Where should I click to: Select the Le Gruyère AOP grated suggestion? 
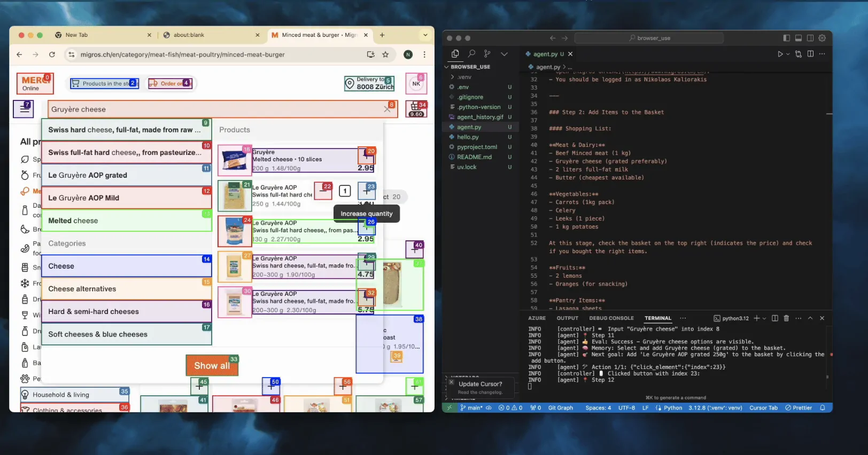point(127,175)
